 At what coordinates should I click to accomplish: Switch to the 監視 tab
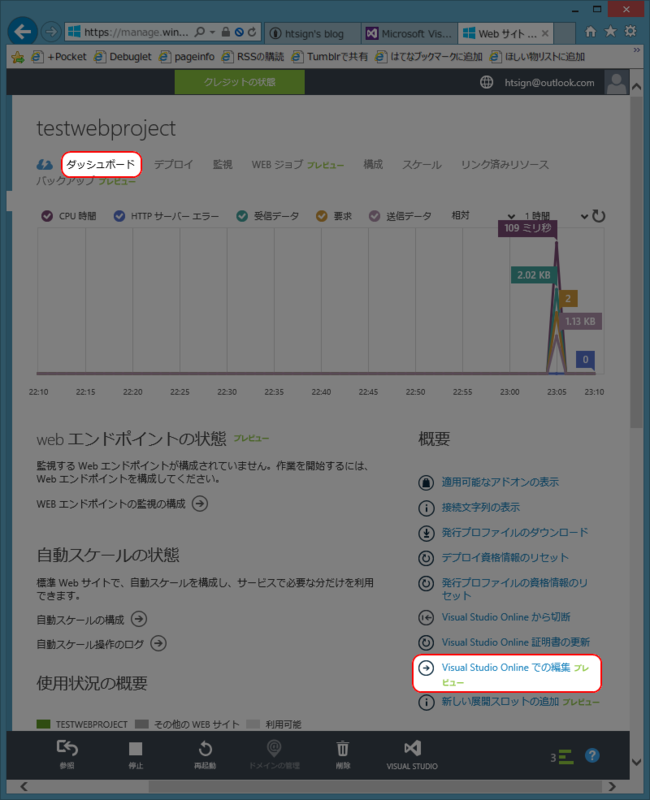pos(222,164)
